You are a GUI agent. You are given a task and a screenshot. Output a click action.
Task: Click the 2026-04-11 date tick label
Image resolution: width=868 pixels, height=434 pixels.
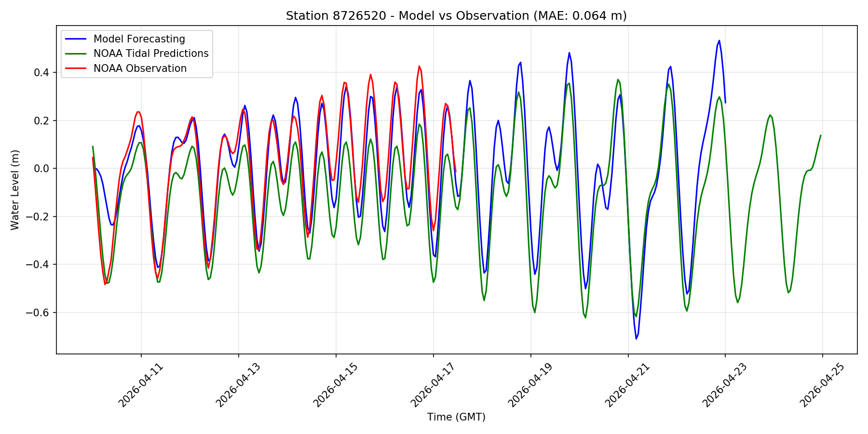tap(142, 385)
